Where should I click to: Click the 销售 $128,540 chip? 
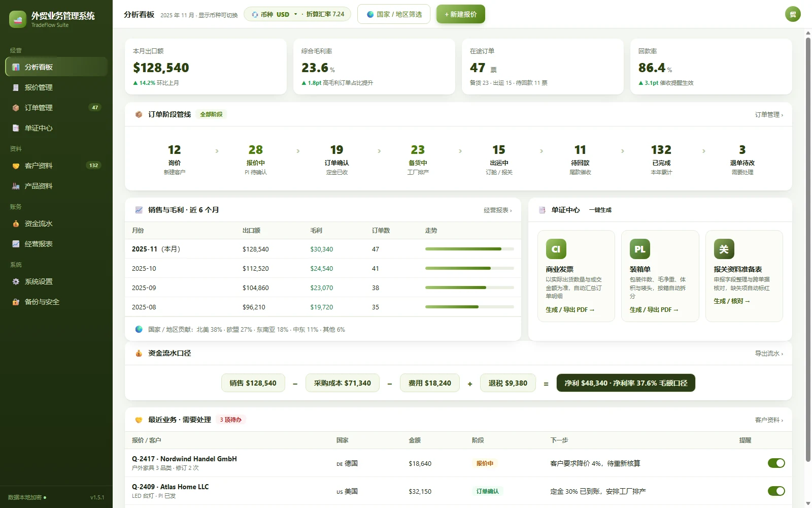click(253, 383)
